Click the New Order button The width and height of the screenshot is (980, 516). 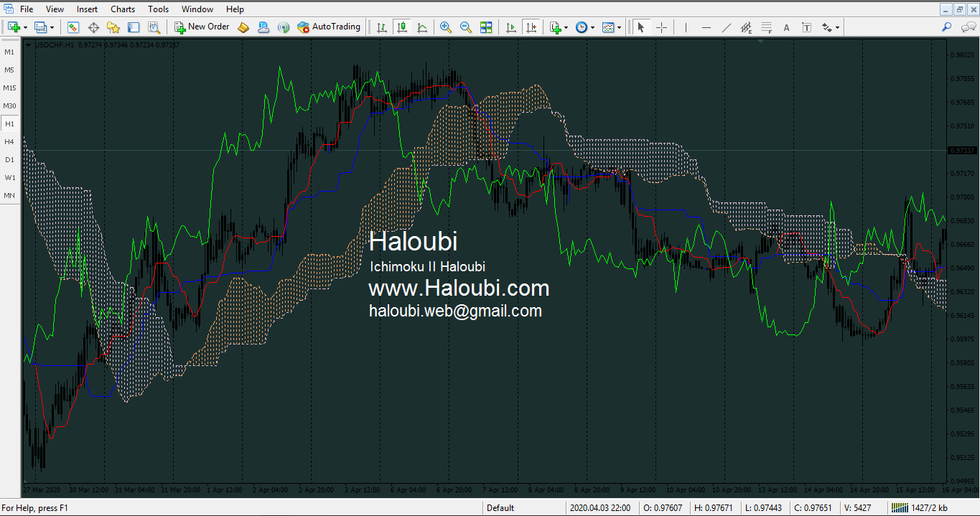coord(202,27)
